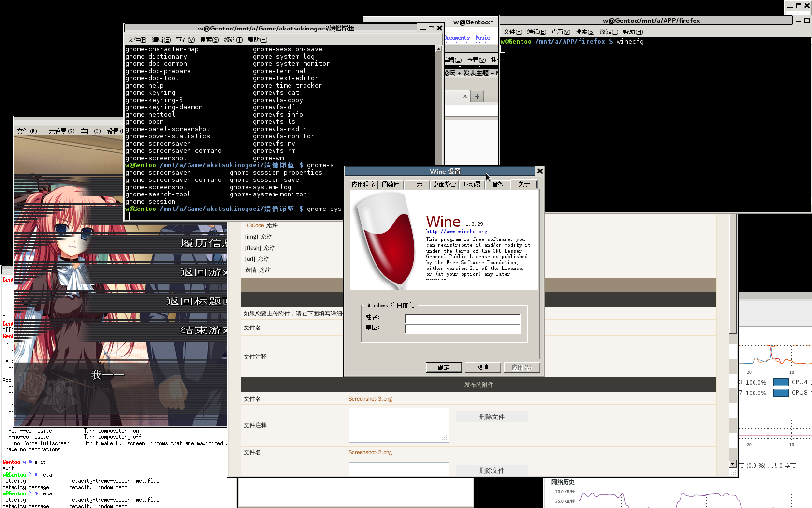The height and width of the screenshot is (508, 812).
Task: Click the forum page vertical scrollbar thumb
Action: pyautogui.click(x=733, y=273)
